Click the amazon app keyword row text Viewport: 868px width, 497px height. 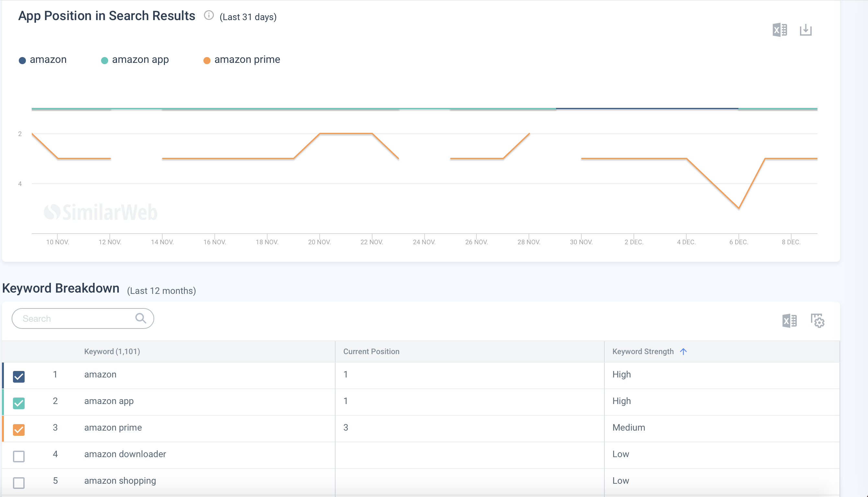[x=109, y=401]
